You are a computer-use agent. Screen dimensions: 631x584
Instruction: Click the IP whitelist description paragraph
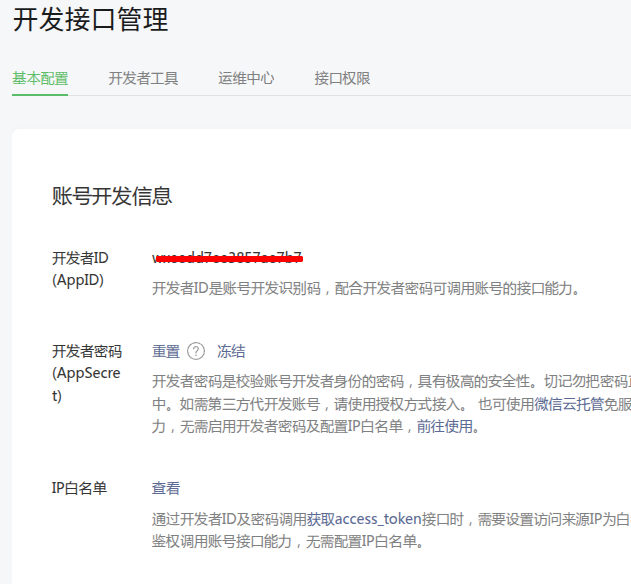coord(390,530)
